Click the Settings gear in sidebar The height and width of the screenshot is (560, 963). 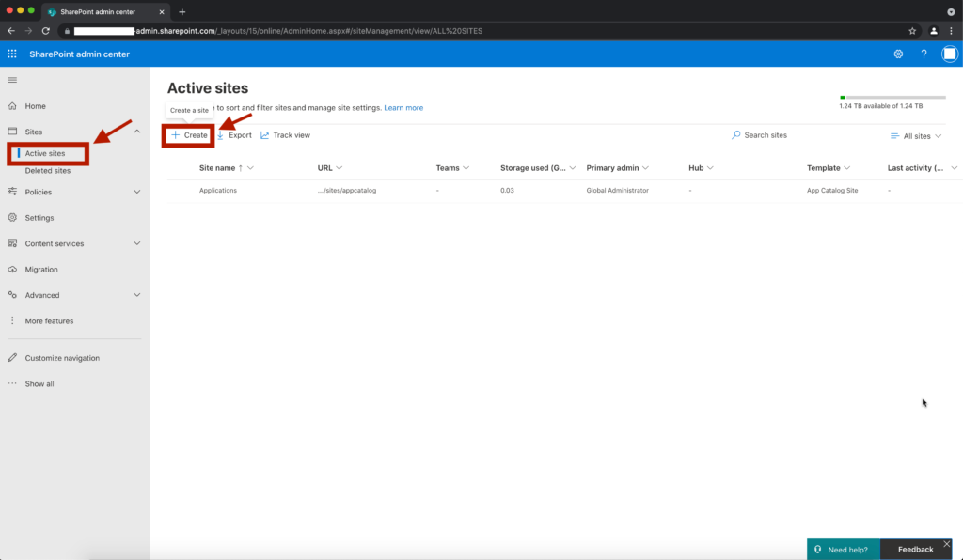(12, 217)
